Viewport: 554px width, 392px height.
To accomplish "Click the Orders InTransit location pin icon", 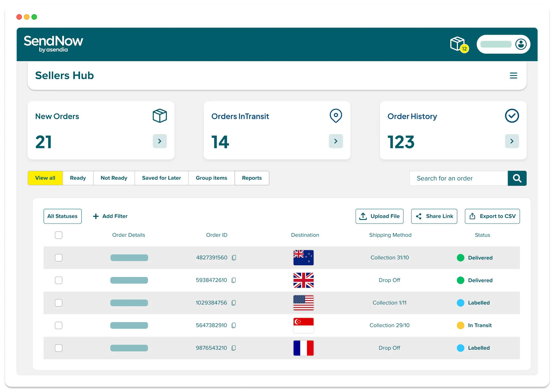I will point(336,116).
